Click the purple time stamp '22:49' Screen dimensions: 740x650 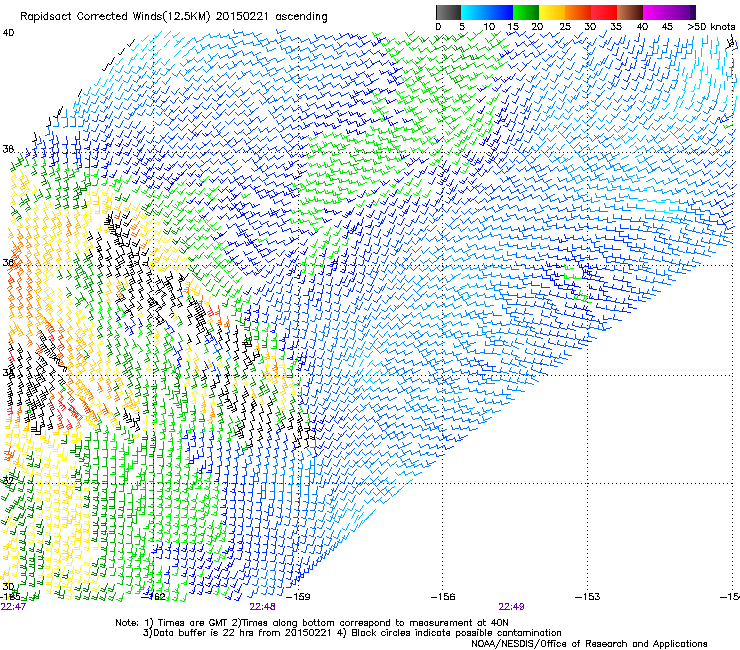click(512, 607)
